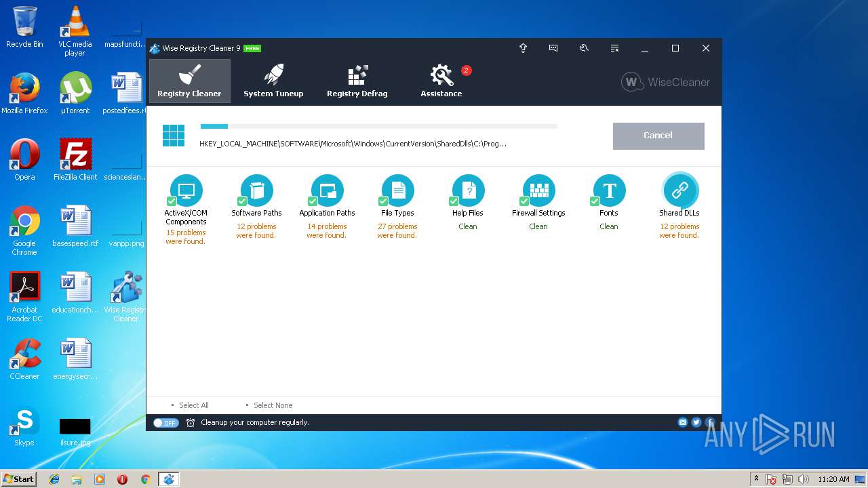Viewport: 868px width, 488px height.
Task: Open '15 problems were found' for ActiveX/COM
Action: (186, 237)
